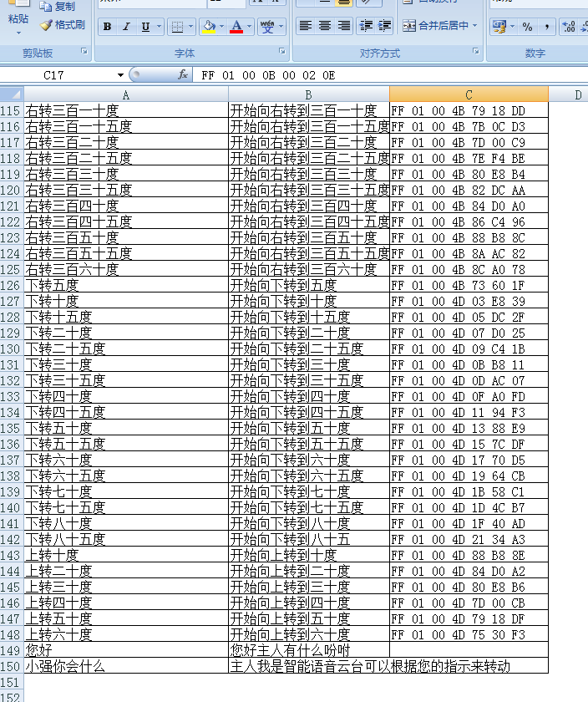This screenshot has width=588, height=702.
Task: Click the Paste (粘贴) icon
Action: point(18,18)
